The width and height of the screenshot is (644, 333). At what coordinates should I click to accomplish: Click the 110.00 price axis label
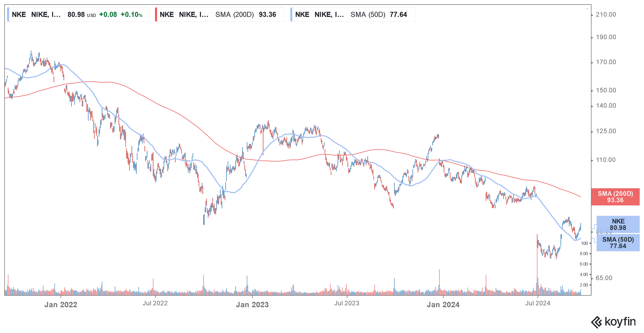pos(606,160)
